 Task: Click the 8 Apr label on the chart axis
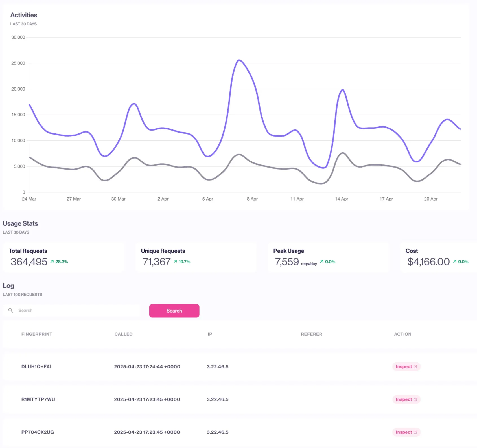252,199
